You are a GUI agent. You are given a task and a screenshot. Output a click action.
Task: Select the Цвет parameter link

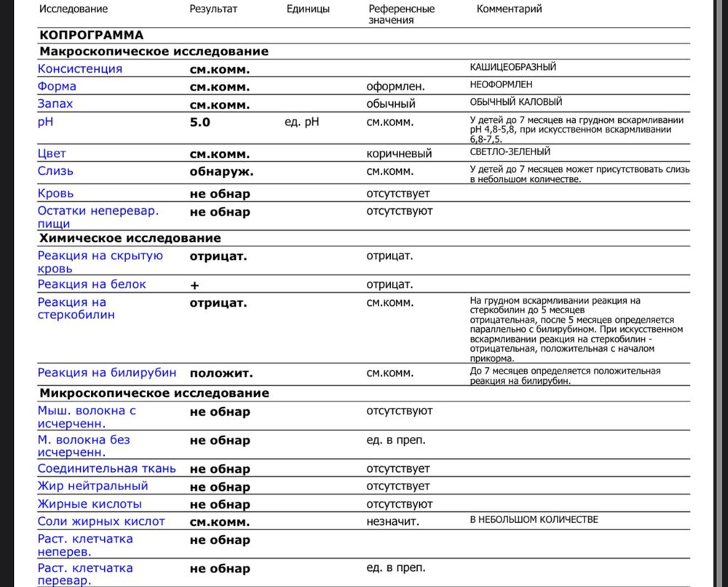(x=52, y=153)
